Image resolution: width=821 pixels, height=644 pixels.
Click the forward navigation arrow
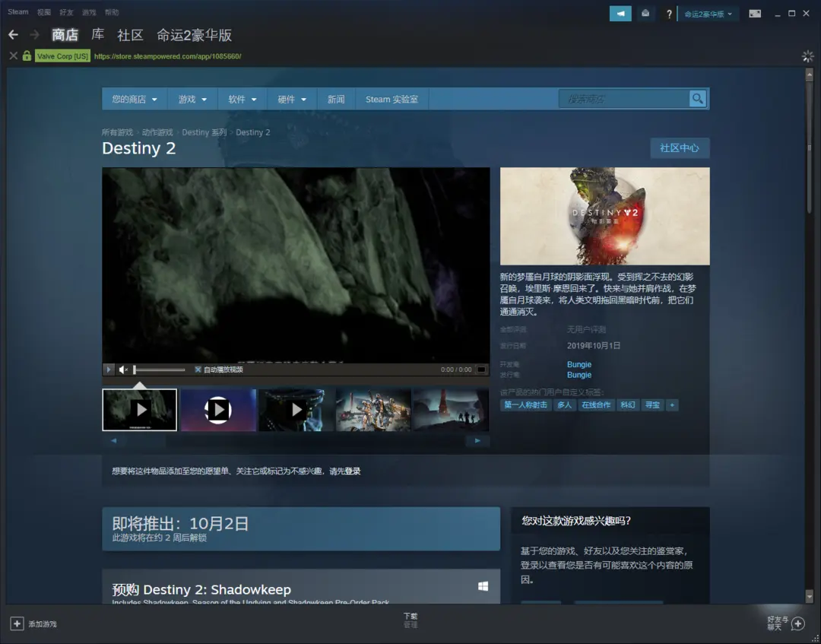tap(34, 35)
